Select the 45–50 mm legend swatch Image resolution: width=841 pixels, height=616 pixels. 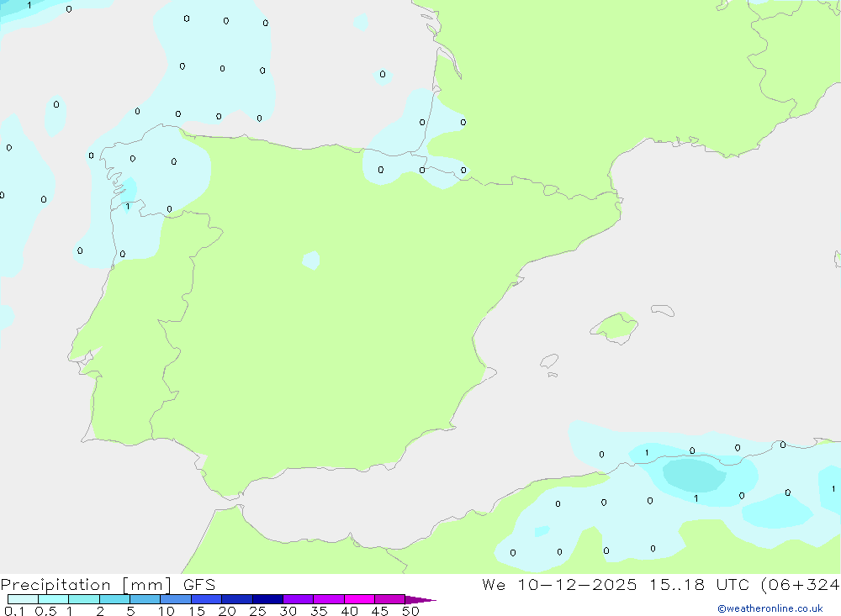[x=390, y=599]
